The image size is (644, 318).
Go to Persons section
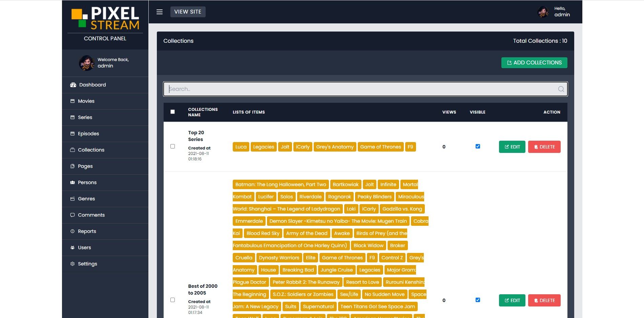click(x=105, y=182)
